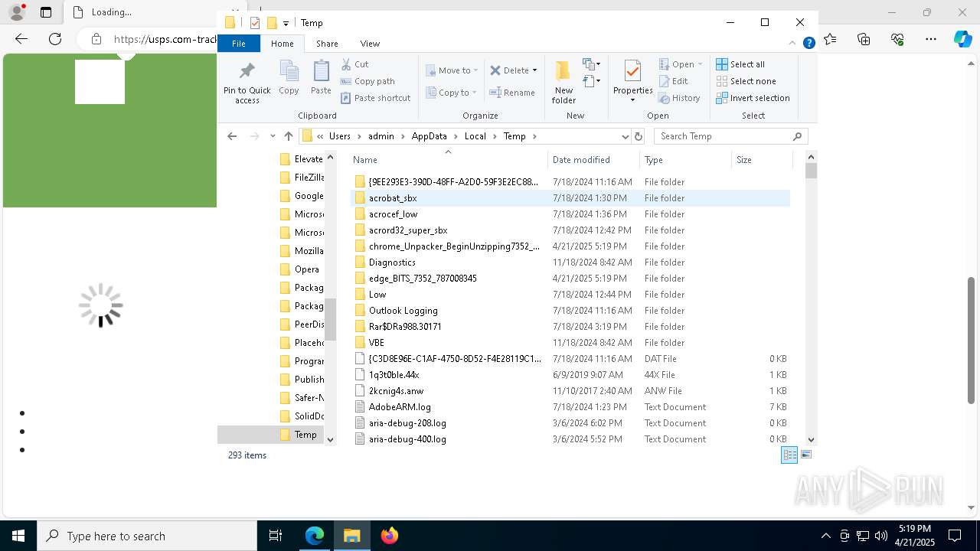The width and height of the screenshot is (980, 551).
Task: Create a New folder
Action: [563, 83]
